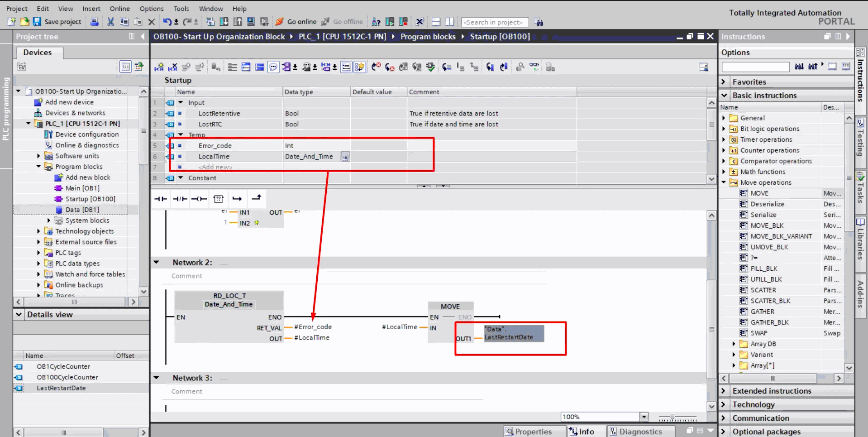Click the Accessible devices icon

[x=376, y=22]
